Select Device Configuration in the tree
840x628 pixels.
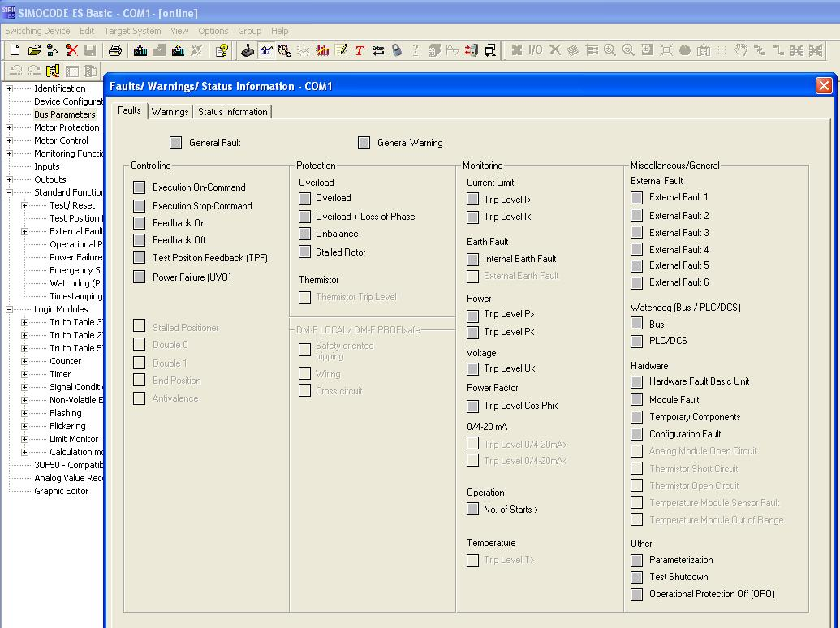[x=68, y=101]
